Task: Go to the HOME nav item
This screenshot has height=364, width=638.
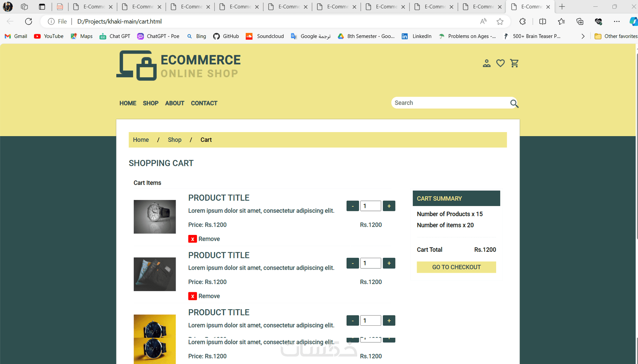Action: tap(128, 103)
